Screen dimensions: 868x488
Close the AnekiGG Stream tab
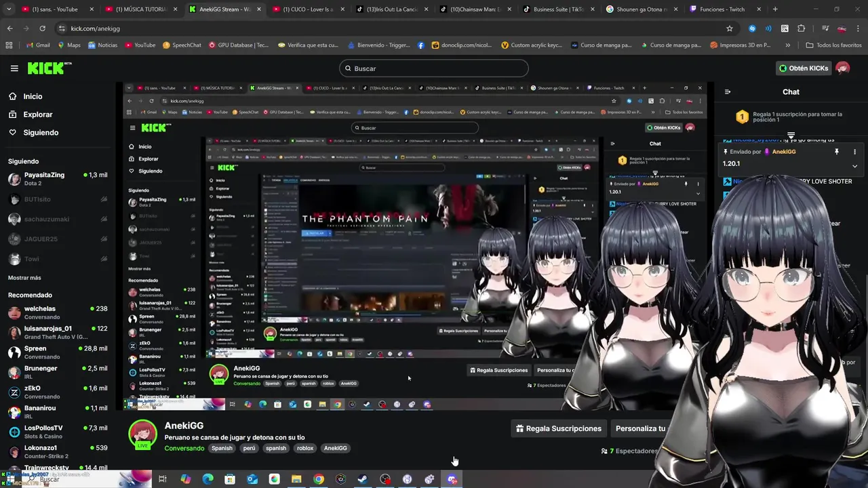(258, 9)
